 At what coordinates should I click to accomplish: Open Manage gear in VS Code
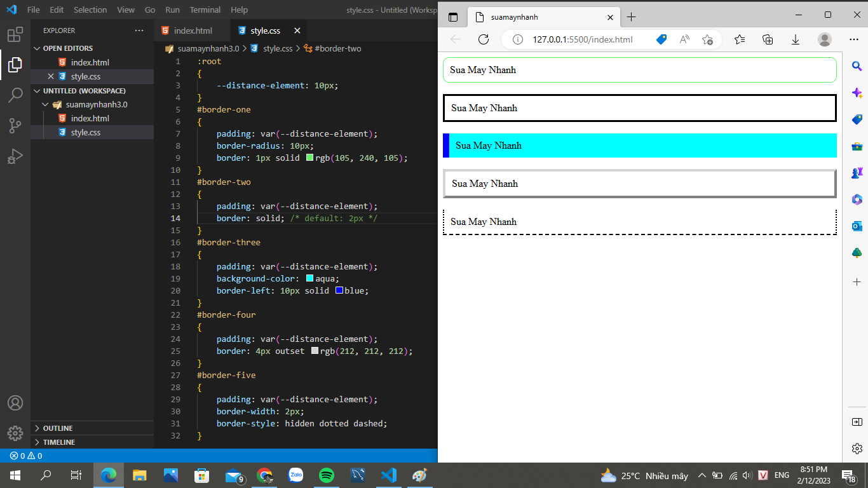15,433
